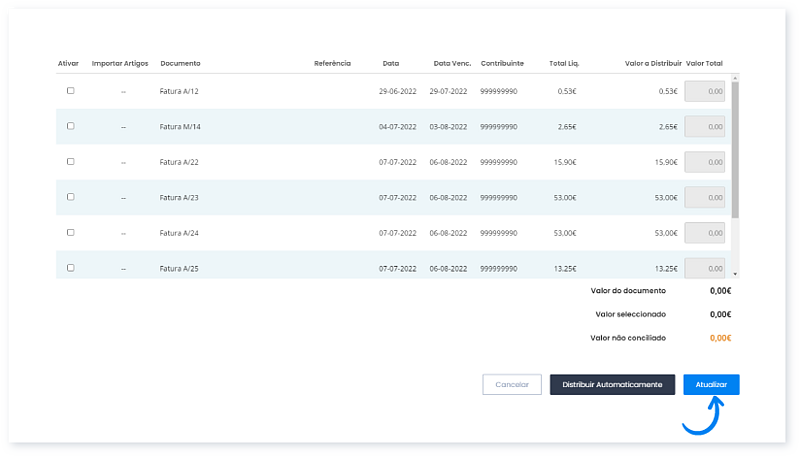Click the Documento column header
Viewport: 800px width, 457px height.
(180, 63)
